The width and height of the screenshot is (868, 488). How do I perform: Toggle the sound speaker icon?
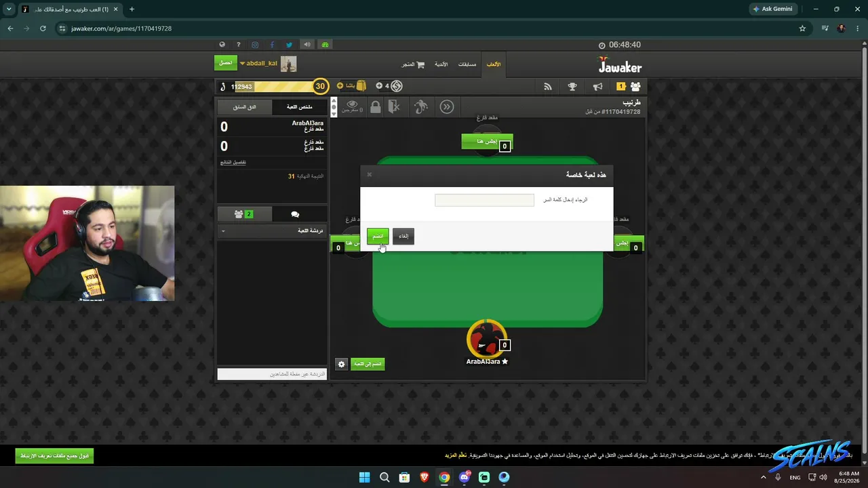307,45
